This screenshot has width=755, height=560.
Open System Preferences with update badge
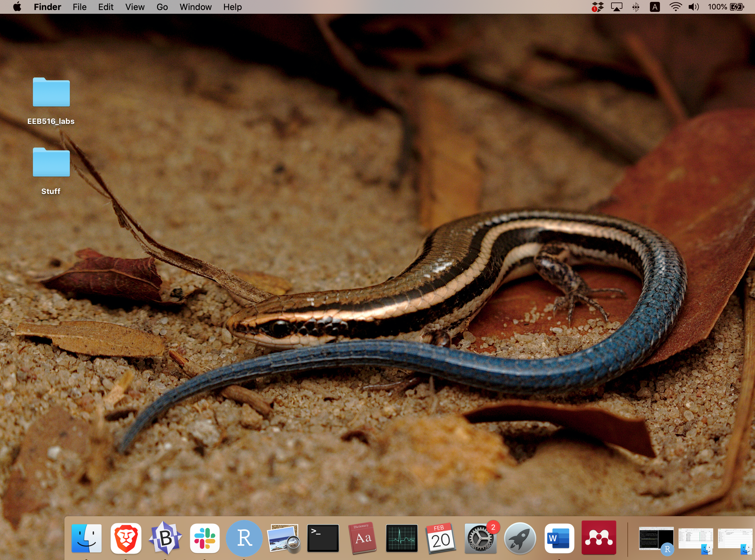coord(480,538)
